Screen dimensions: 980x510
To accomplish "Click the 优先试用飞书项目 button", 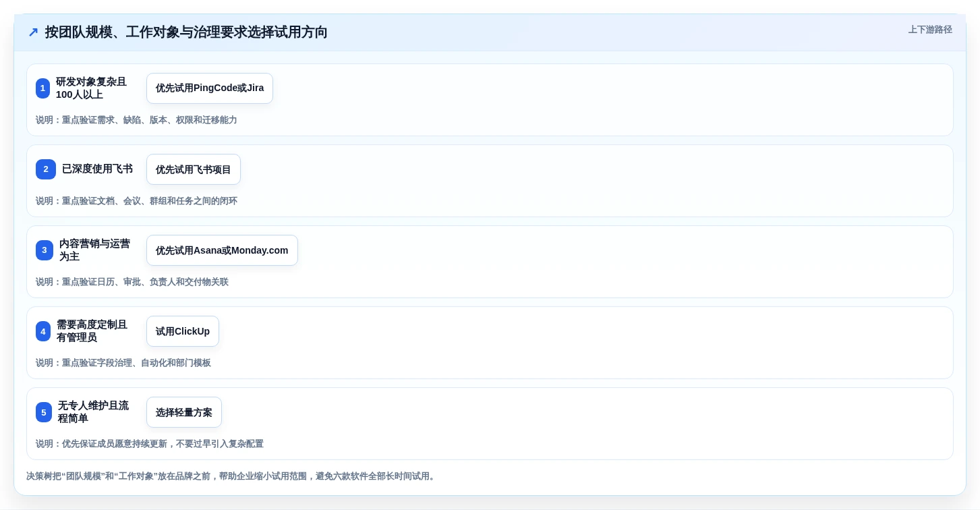I will [194, 169].
